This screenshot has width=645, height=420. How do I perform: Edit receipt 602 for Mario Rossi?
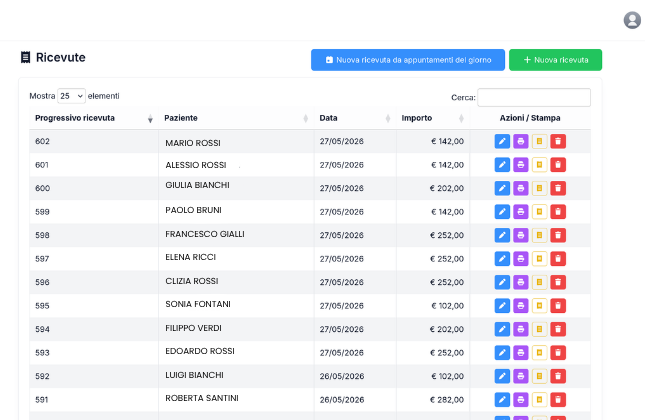(502, 142)
